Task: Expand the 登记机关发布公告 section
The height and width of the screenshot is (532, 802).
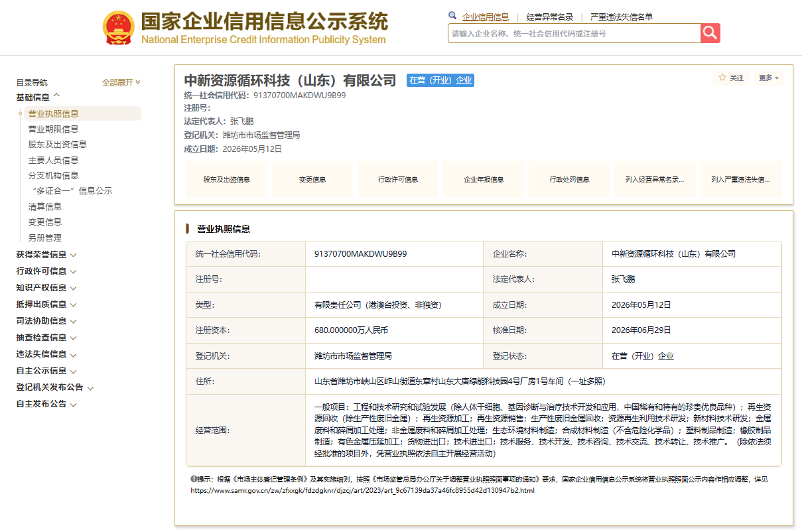Action: pyautogui.click(x=55, y=387)
